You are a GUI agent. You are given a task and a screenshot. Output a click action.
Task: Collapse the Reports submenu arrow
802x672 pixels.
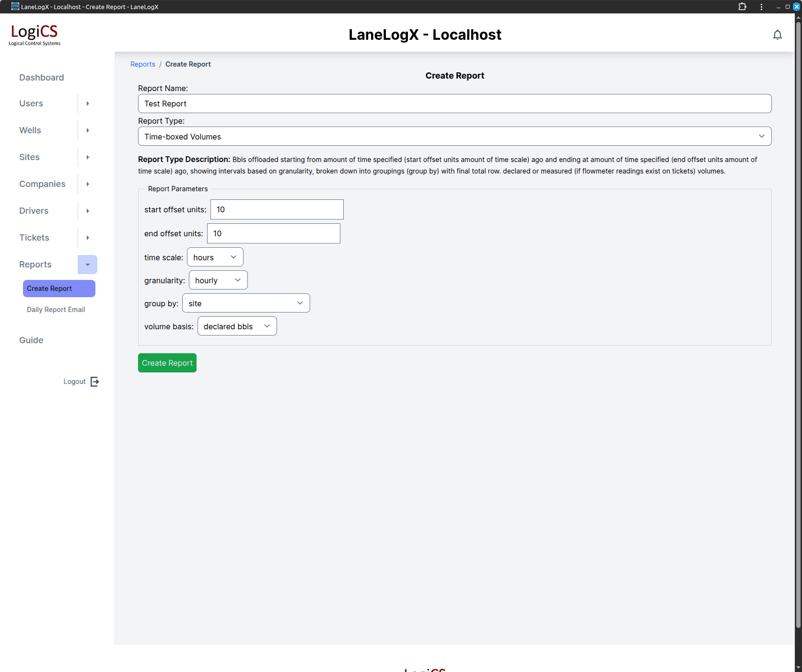tap(88, 265)
